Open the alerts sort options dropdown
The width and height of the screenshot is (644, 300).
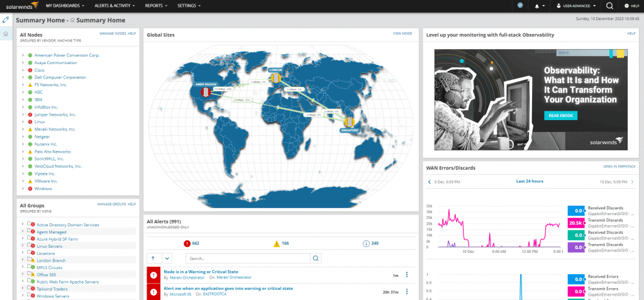click(167, 258)
